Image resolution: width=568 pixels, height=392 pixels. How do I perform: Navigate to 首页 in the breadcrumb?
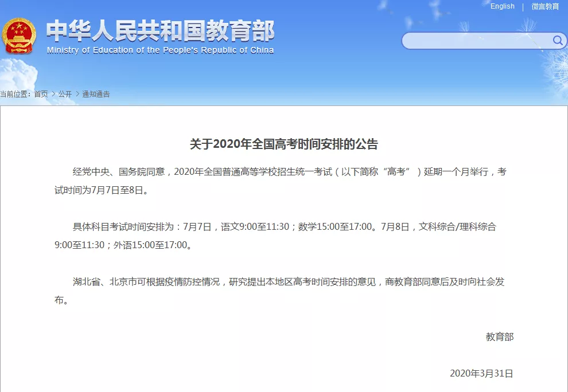click(41, 94)
